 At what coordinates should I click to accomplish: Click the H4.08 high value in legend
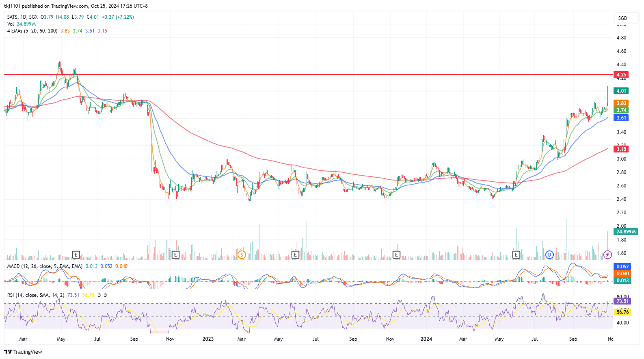point(63,17)
